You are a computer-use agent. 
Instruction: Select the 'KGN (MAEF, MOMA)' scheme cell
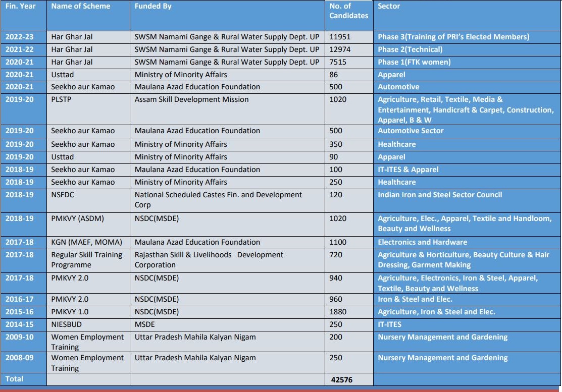point(86,242)
